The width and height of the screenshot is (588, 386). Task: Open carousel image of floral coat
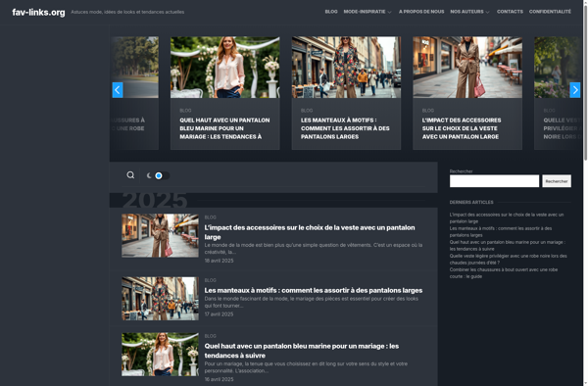pos(346,67)
